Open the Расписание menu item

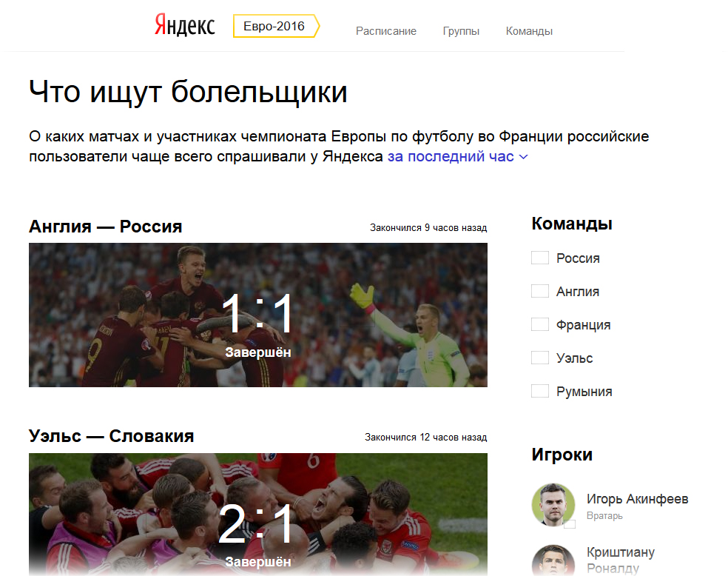pyautogui.click(x=385, y=31)
